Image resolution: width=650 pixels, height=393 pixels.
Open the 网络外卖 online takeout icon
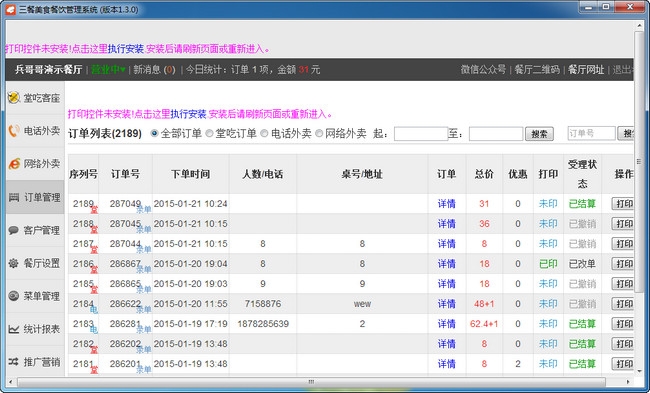point(14,164)
